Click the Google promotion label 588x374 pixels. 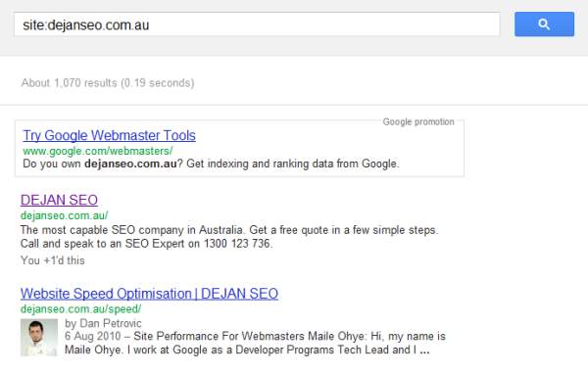418,121
